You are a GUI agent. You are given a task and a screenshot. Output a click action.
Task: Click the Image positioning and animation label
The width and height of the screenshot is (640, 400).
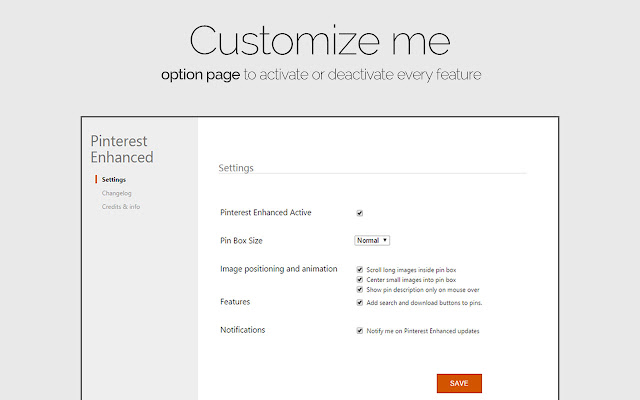(x=278, y=269)
